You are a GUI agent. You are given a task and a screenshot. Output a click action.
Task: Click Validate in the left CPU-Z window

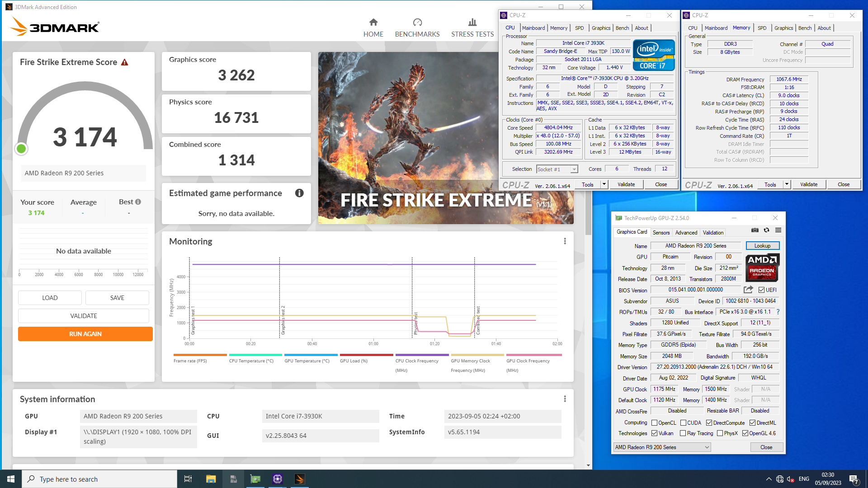click(626, 184)
